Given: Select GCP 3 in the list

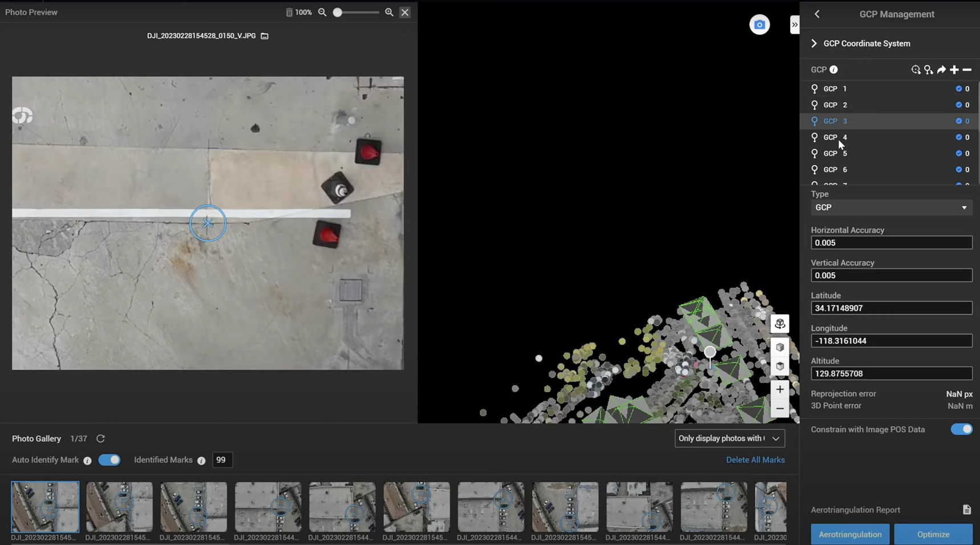Looking at the screenshot, I should coord(890,121).
